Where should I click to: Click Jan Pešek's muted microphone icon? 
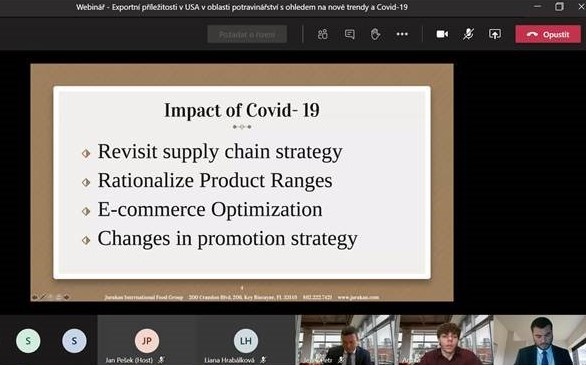[161, 360]
